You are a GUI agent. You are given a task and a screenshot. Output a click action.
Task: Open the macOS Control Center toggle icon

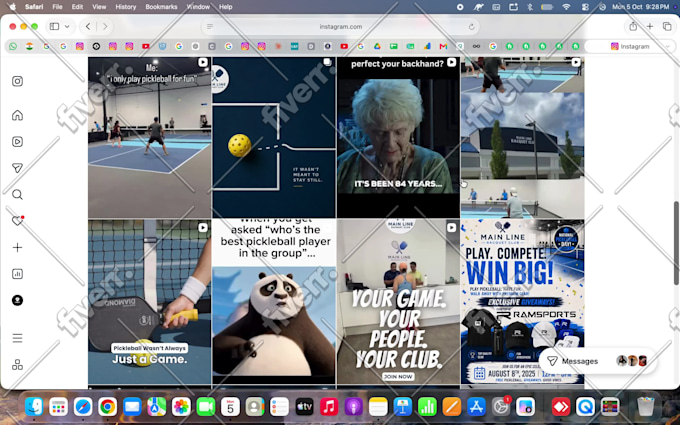[x=585, y=7]
